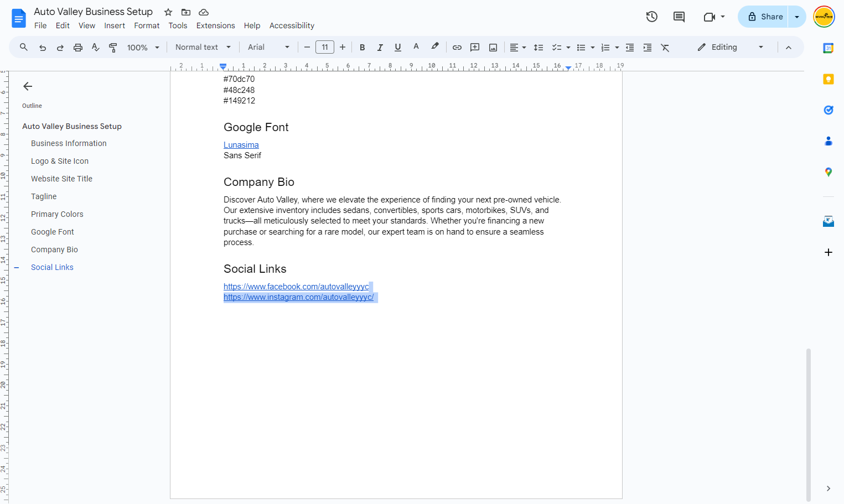Image resolution: width=844 pixels, height=504 pixels.
Task: Open Normal text style dropdown
Action: (x=203, y=48)
